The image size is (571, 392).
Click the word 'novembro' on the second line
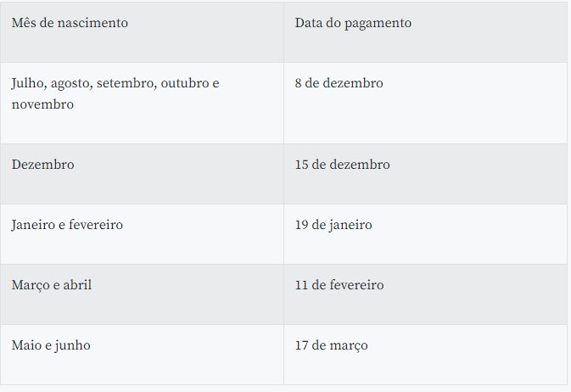pyautogui.click(x=42, y=104)
